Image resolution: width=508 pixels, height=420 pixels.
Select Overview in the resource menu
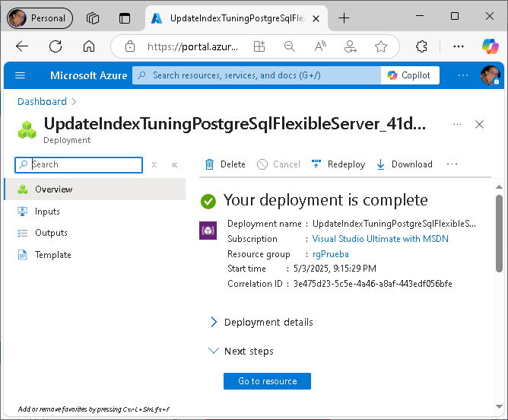(95, 189)
